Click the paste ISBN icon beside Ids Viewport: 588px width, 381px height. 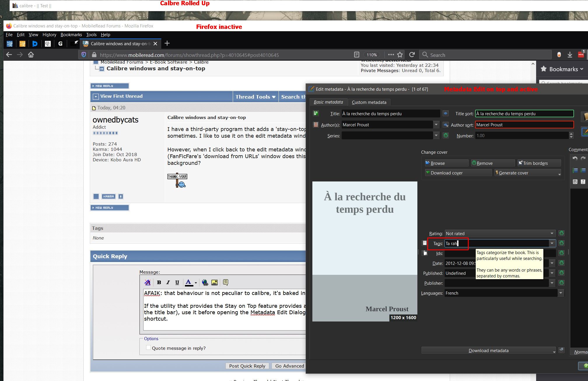click(425, 253)
